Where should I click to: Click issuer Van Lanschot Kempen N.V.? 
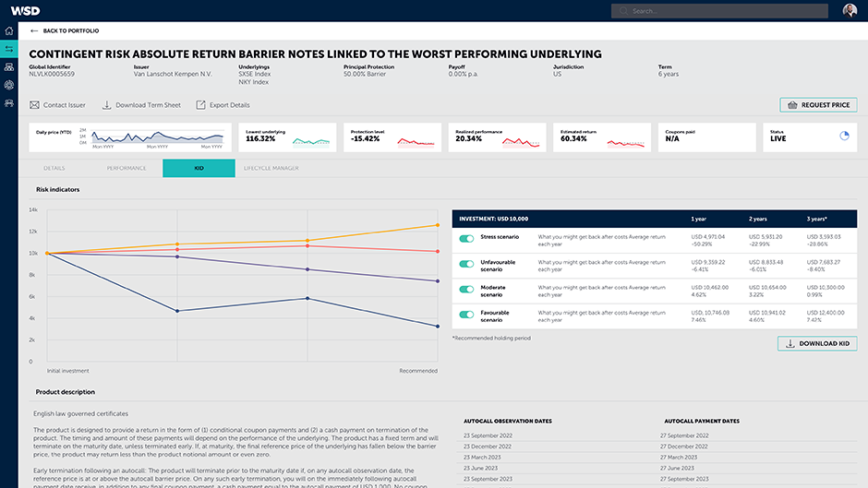pyautogui.click(x=173, y=74)
